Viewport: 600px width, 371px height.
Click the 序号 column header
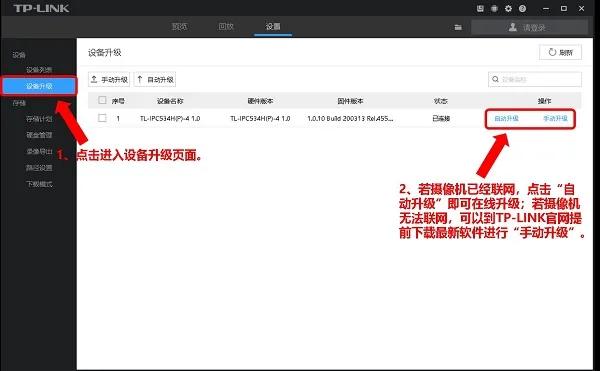click(x=118, y=101)
